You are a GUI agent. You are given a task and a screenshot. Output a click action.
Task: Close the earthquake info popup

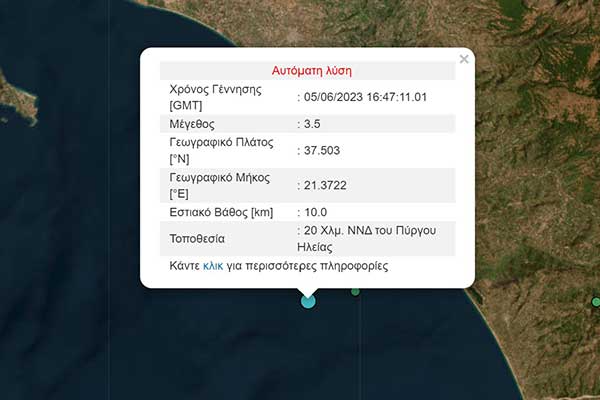(464, 60)
